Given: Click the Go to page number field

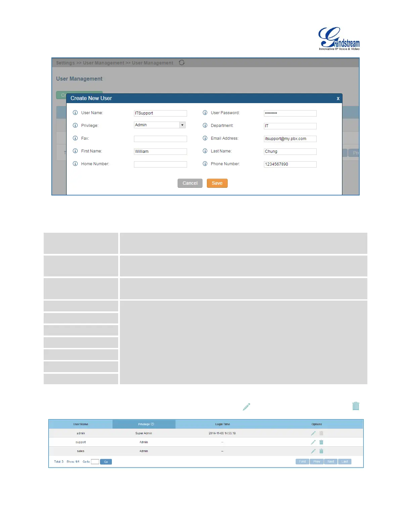Looking at the screenshot, I should (95, 462).
